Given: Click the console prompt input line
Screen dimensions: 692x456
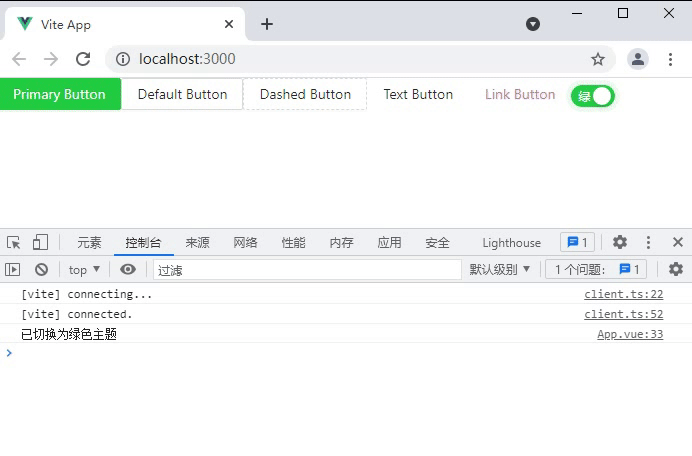Looking at the screenshot, I should click(346, 353).
